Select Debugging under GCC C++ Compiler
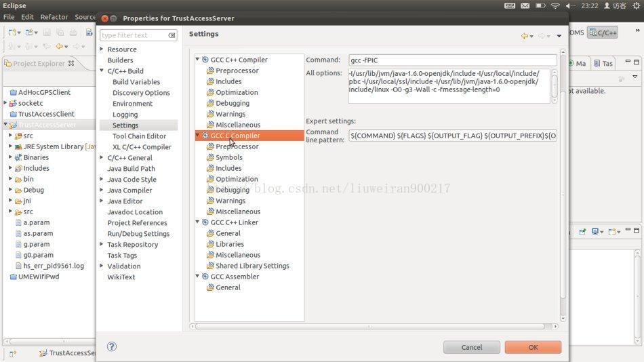 coord(233,103)
